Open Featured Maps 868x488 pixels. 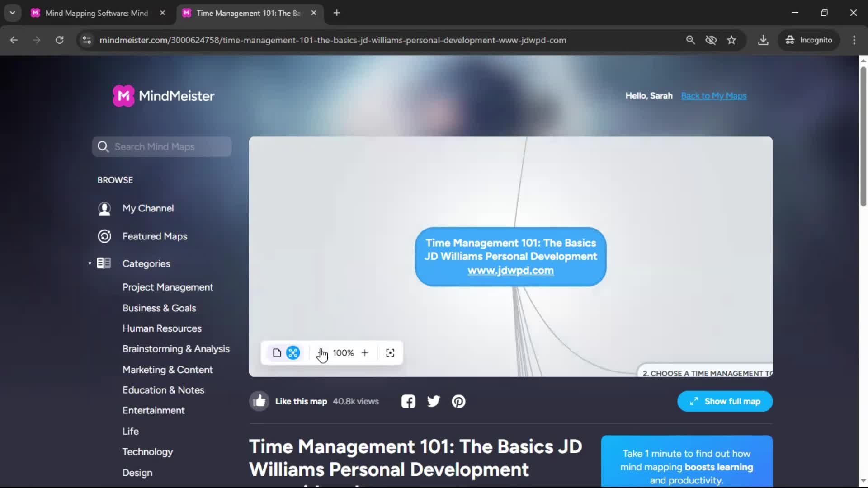(x=155, y=236)
